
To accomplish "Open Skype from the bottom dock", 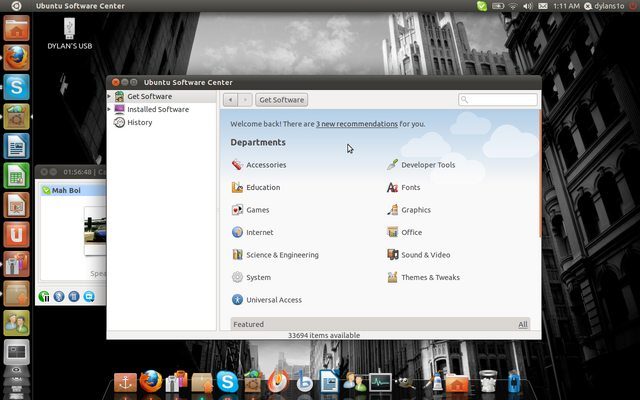I will click(x=227, y=382).
